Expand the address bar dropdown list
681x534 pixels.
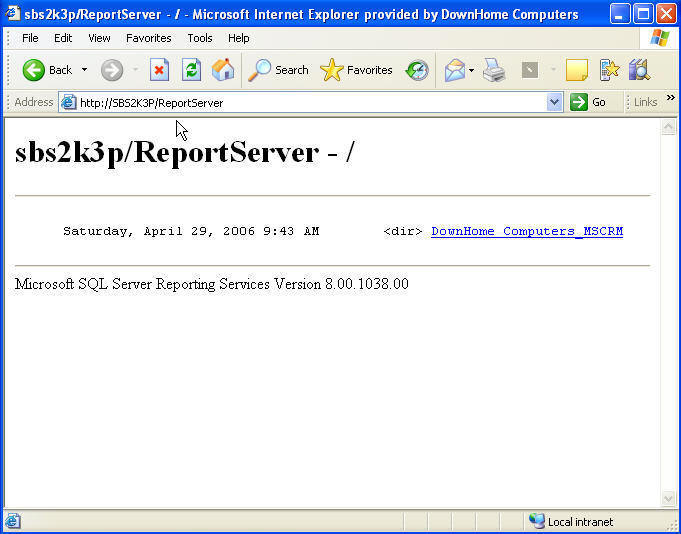(x=554, y=102)
